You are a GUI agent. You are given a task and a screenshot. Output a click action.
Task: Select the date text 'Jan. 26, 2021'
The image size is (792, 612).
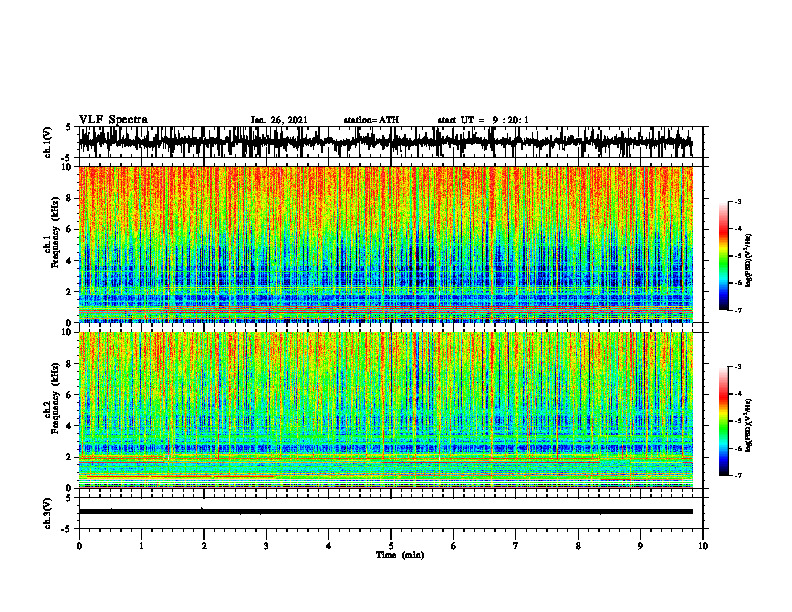279,120
